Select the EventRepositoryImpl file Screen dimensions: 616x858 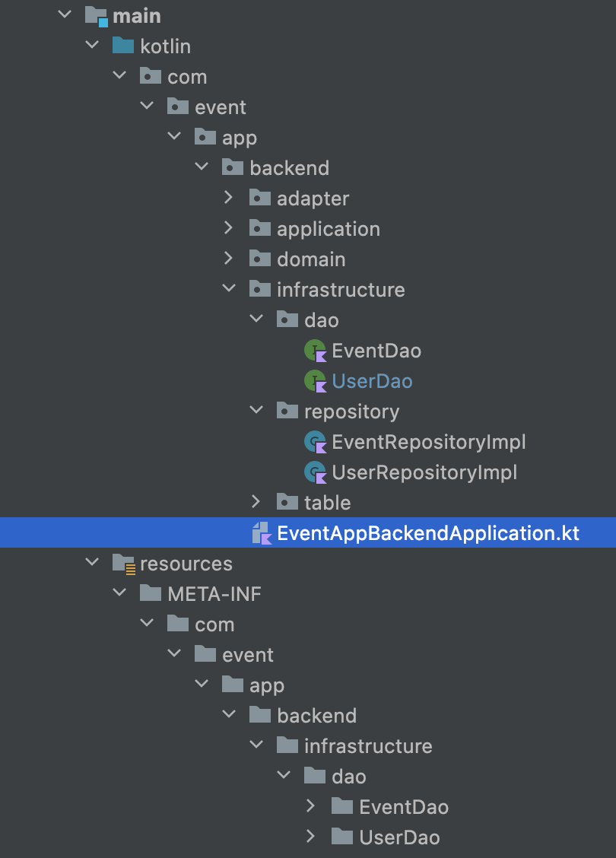point(428,442)
